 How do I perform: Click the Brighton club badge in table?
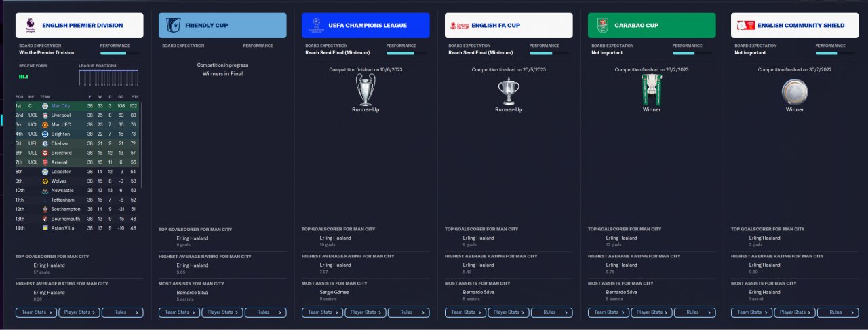tap(45, 134)
